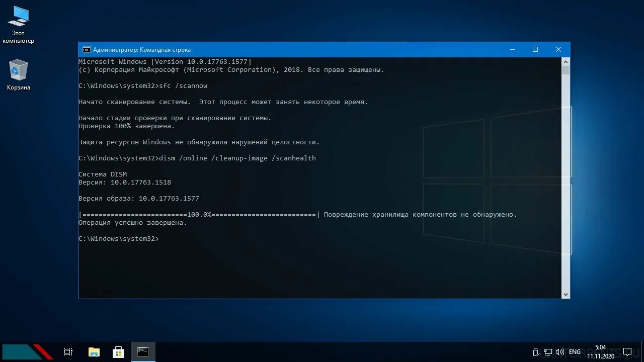Image resolution: width=644 pixels, height=362 pixels.
Task: Click the 100.0% progress bar line
Action: 199,215
